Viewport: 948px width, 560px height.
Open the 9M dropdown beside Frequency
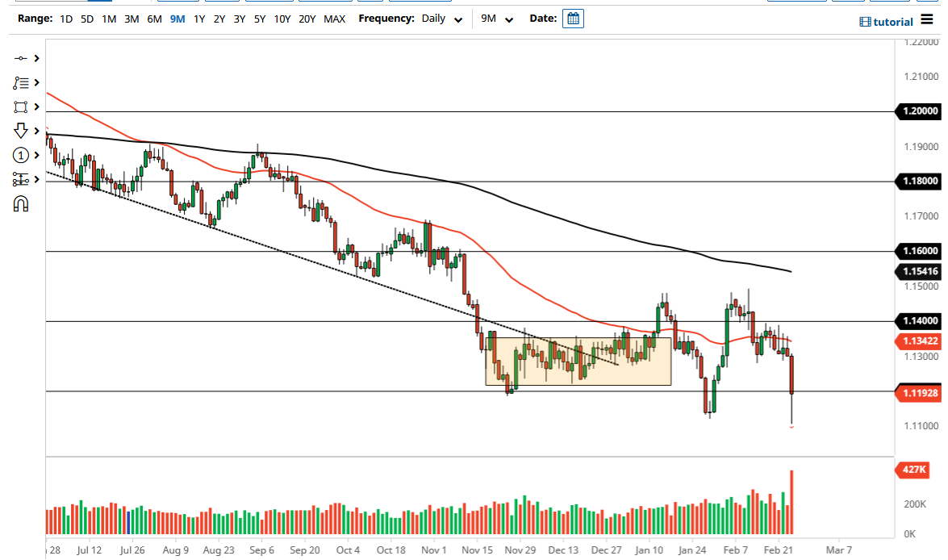496,19
